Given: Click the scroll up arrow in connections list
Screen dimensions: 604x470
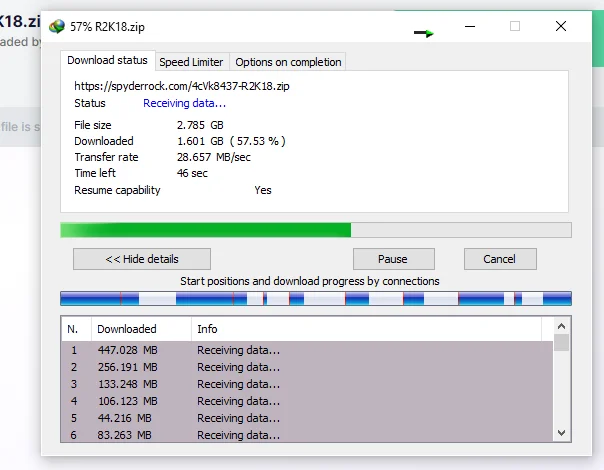Looking at the screenshot, I should coord(562,326).
